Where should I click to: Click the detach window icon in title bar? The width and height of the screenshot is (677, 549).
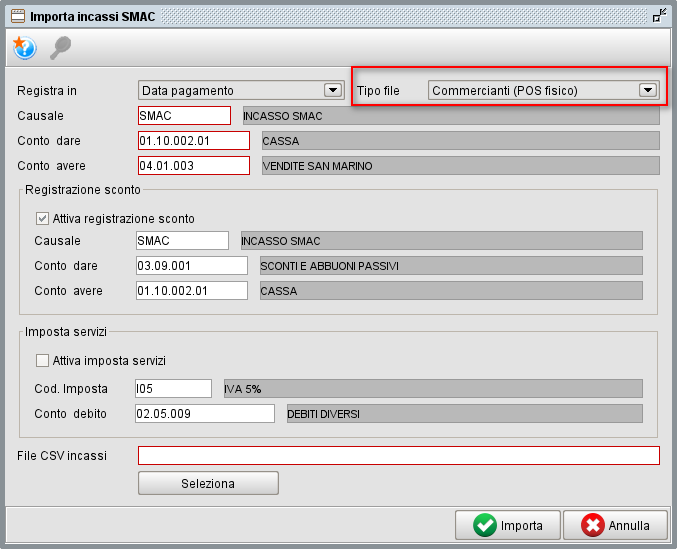pyautogui.click(x=659, y=16)
